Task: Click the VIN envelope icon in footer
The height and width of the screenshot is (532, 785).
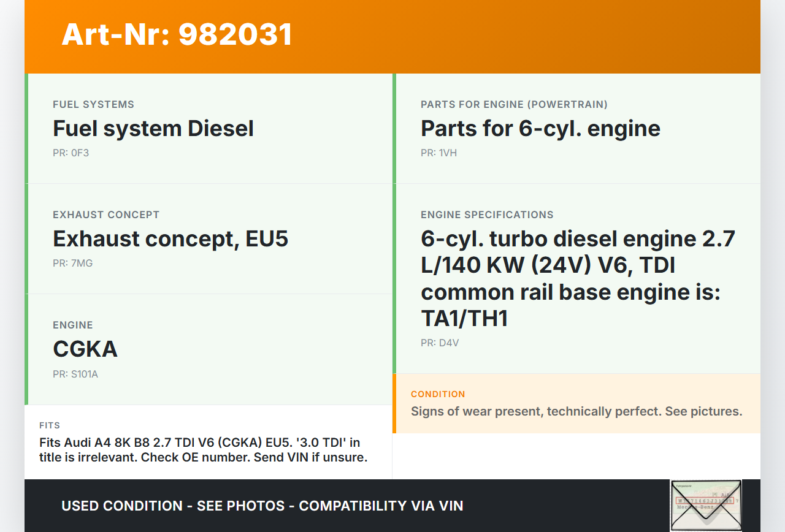Action: (x=706, y=505)
